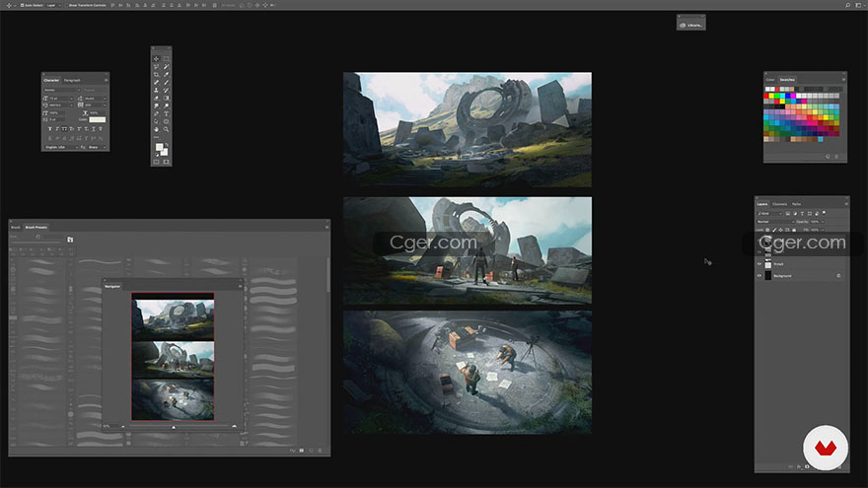Select the Eraser tool
The image size is (868, 488).
click(x=156, y=98)
